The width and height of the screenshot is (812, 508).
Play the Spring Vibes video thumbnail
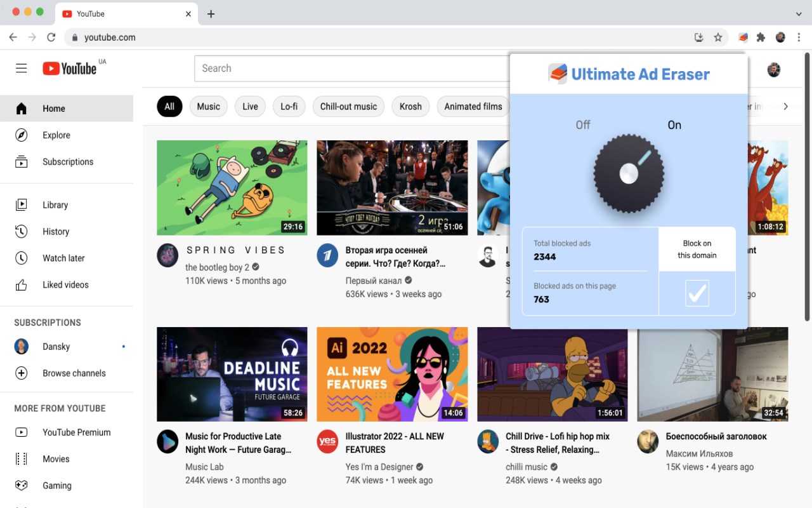click(x=232, y=188)
